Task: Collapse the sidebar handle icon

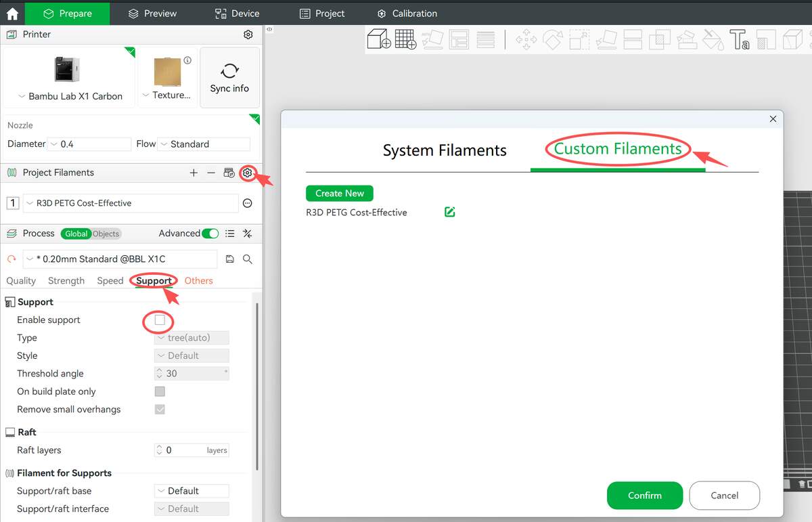Action: [269, 29]
